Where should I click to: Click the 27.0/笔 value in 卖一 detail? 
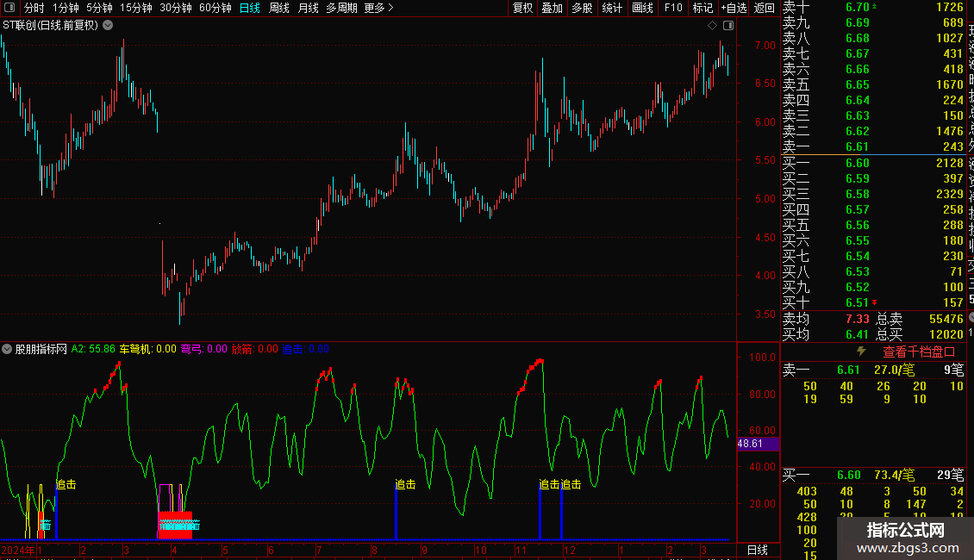(x=894, y=370)
